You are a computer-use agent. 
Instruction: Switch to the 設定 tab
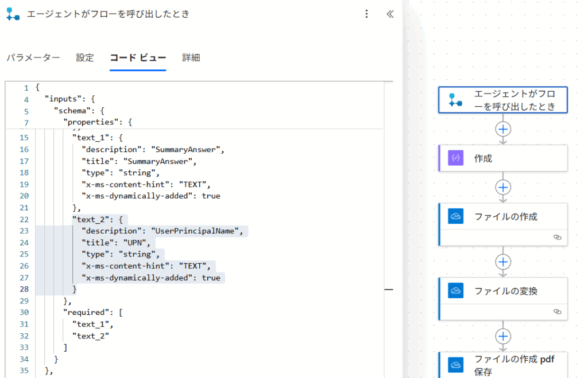pyautogui.click(x=85, y=58)
